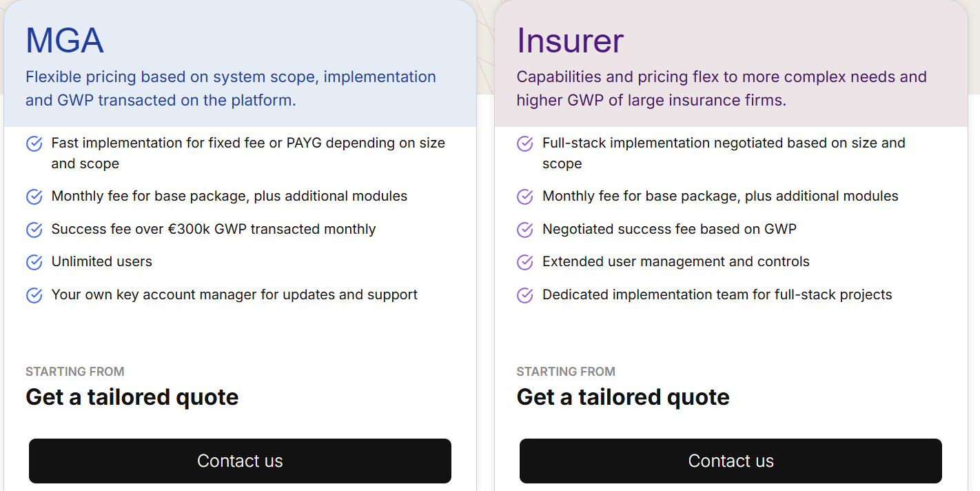Click the checkmark icon beside Success fee over €300k

pyautogui.click(x=34, y=230)
